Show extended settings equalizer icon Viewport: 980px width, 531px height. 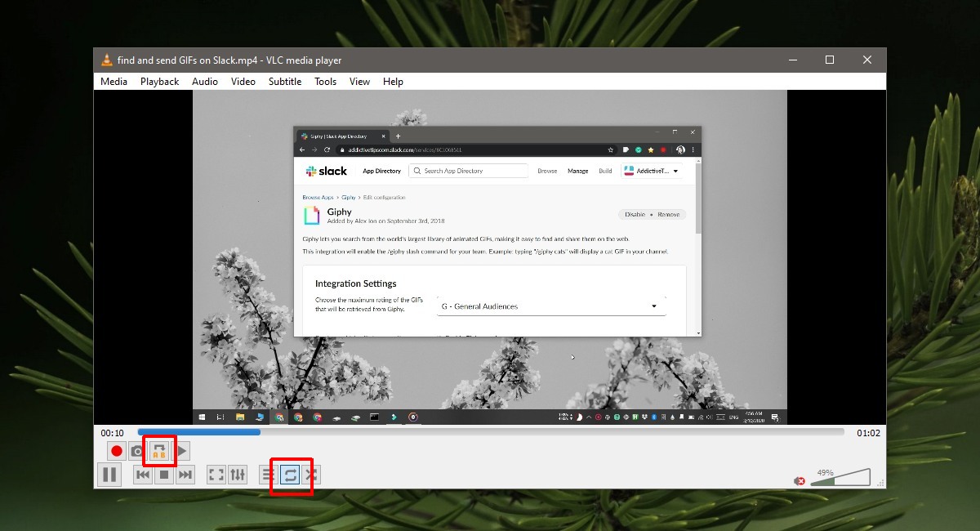point(238,475)
